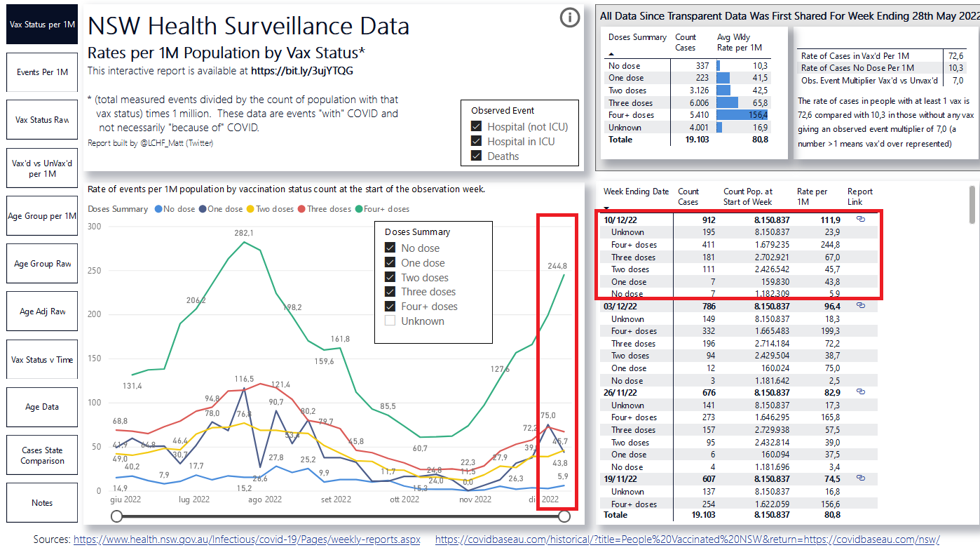Screen dimensions: 980x550
Task: Open Age Group per 1M page
Action: pos(42,216)
